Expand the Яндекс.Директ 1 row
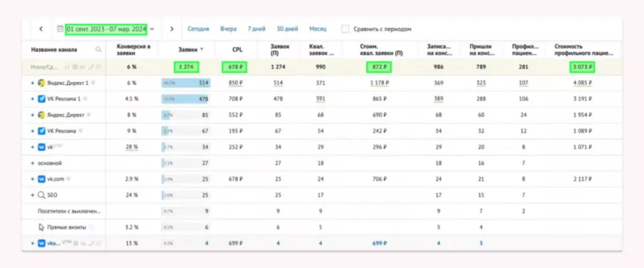644x268 pixels. point(33,83)
